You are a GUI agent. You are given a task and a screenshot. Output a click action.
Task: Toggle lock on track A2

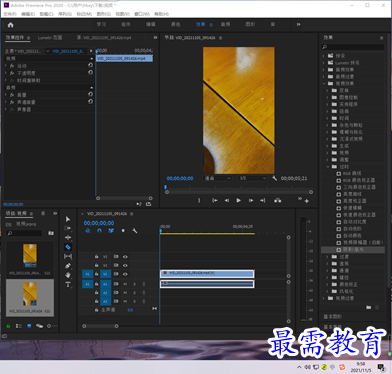coord(96,293)
